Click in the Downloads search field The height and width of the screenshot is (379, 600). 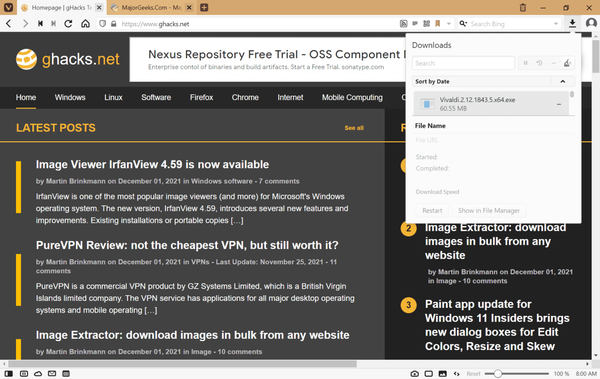463,63
